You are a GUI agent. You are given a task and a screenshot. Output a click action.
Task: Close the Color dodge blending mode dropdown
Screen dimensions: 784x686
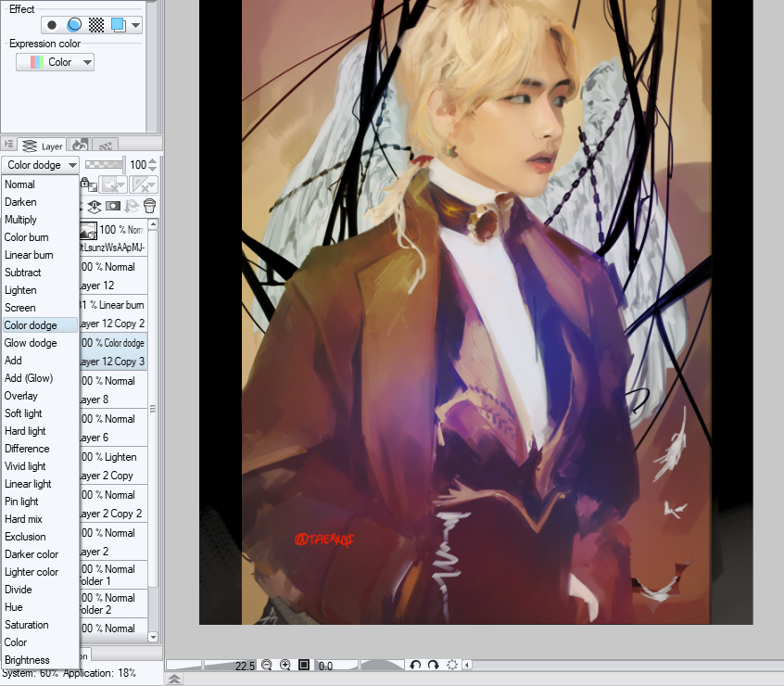(x=41, y=164)
